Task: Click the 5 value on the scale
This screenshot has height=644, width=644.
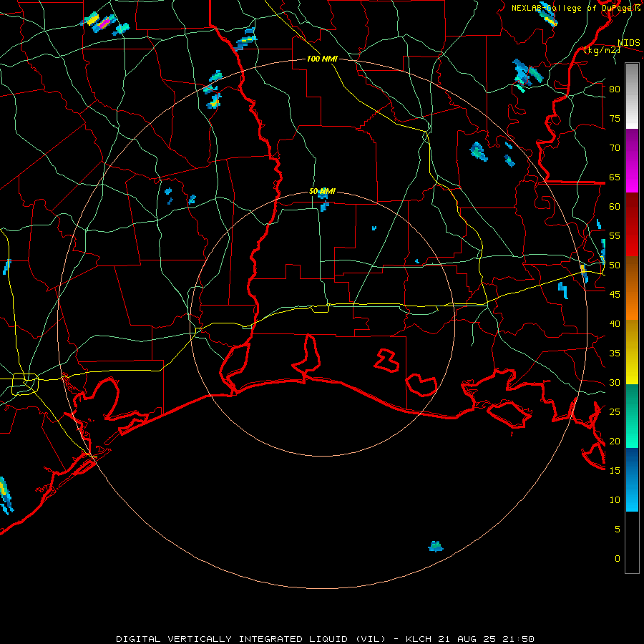Action: [618, 530]
